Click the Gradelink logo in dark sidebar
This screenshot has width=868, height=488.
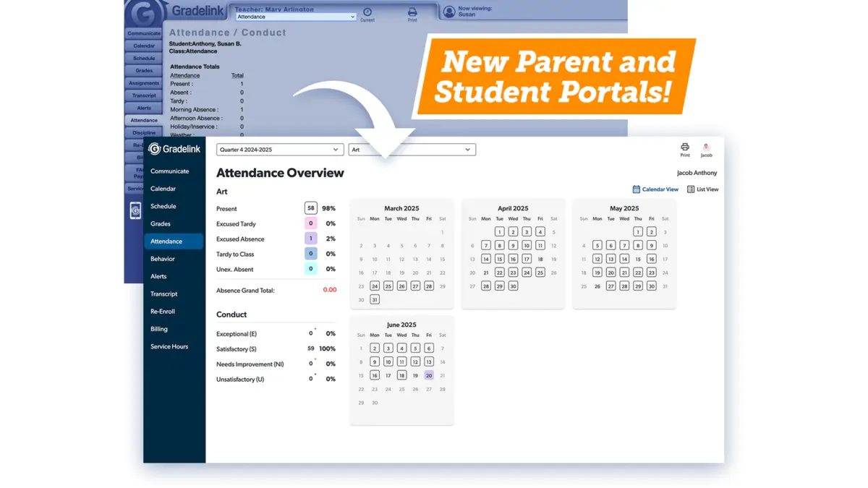pos(155,149)
